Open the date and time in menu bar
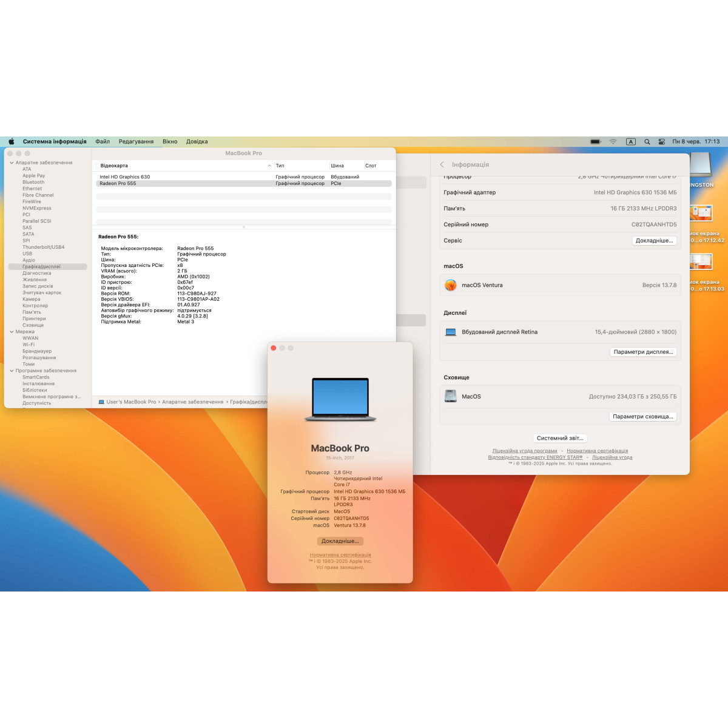This screenshot has height=728, width=728. coord(696,141)
